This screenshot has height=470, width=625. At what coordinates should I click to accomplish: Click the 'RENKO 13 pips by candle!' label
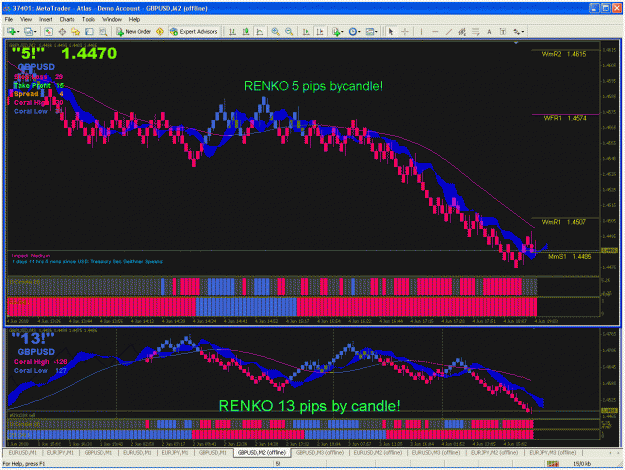(309, 406)
